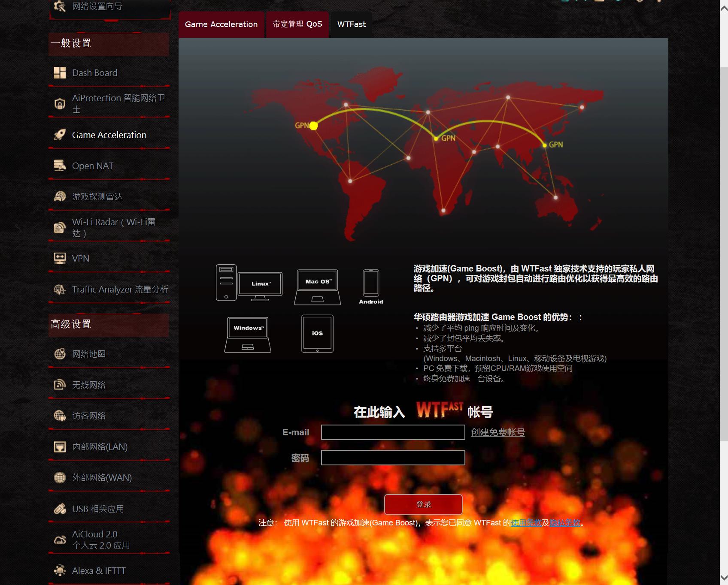Open the WTFast 使用条款 link
The width and height of the screenshot is (728, 585).
[x=526, y=523]
